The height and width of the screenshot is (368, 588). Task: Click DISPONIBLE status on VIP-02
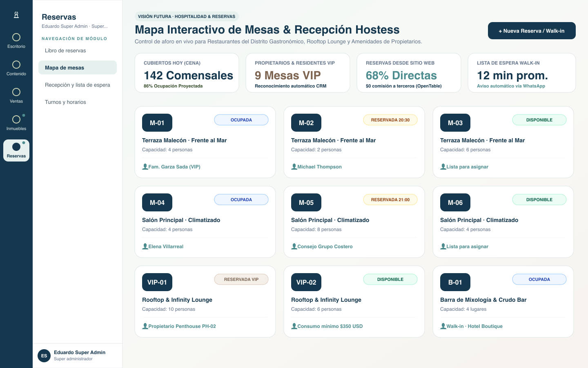(x=390, y=279)
